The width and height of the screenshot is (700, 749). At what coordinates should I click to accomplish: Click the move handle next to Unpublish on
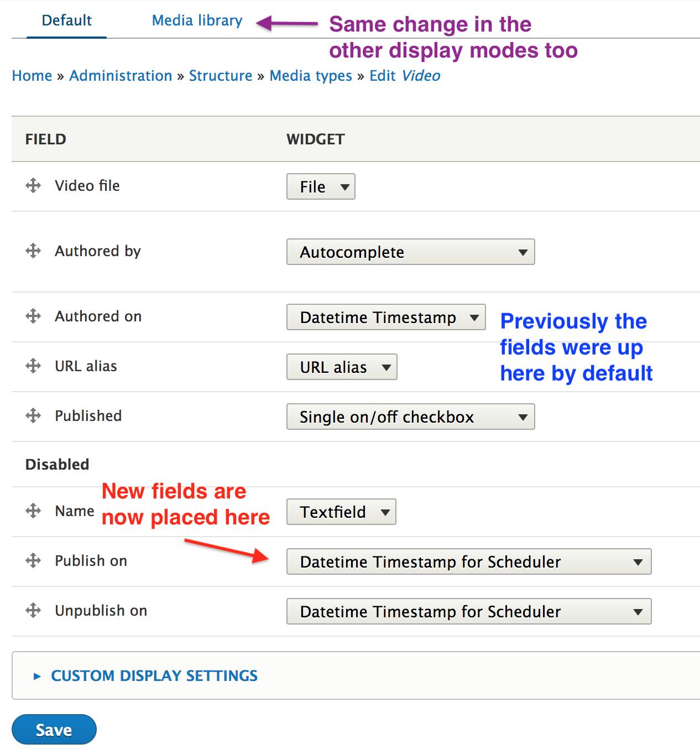click(x=33, y=610)
